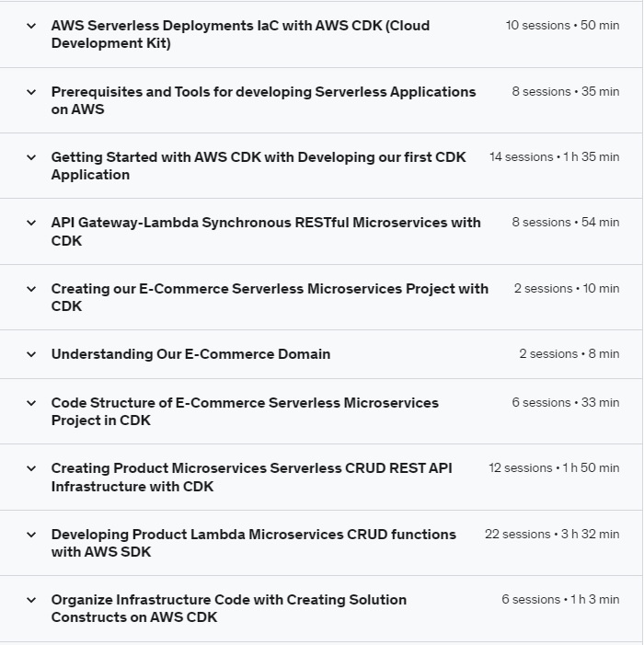This screenshot has width=644, height=645.
Task: Toggle chevron for Developing Product Lambda Microservices
Action: [31, 535]
